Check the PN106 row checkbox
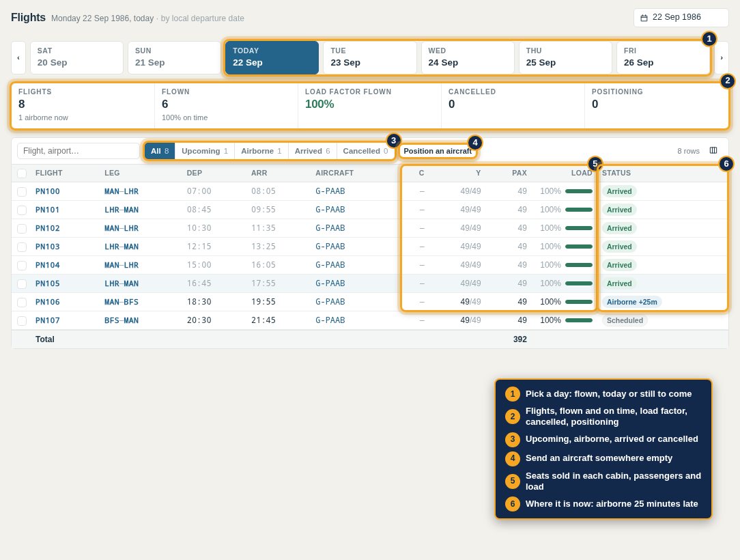The height and width of the screenshot is (560, 740). pyautogui.click(x=22, y=302)
